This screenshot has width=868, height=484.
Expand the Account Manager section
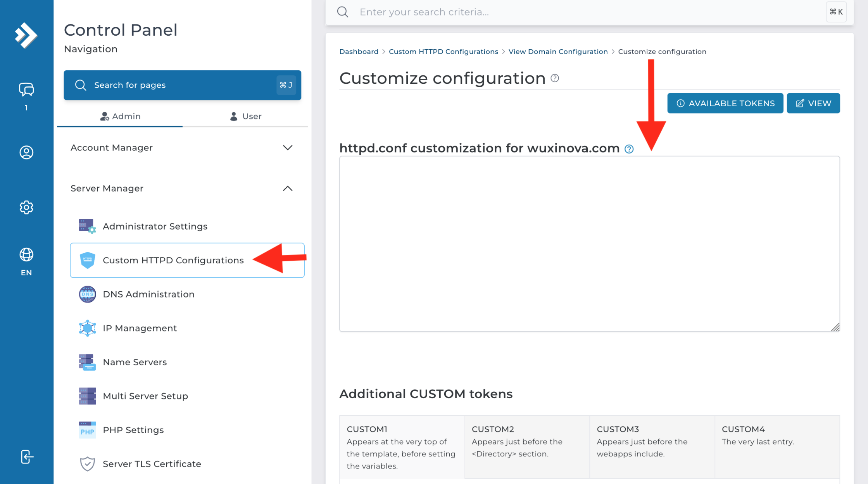182,148
